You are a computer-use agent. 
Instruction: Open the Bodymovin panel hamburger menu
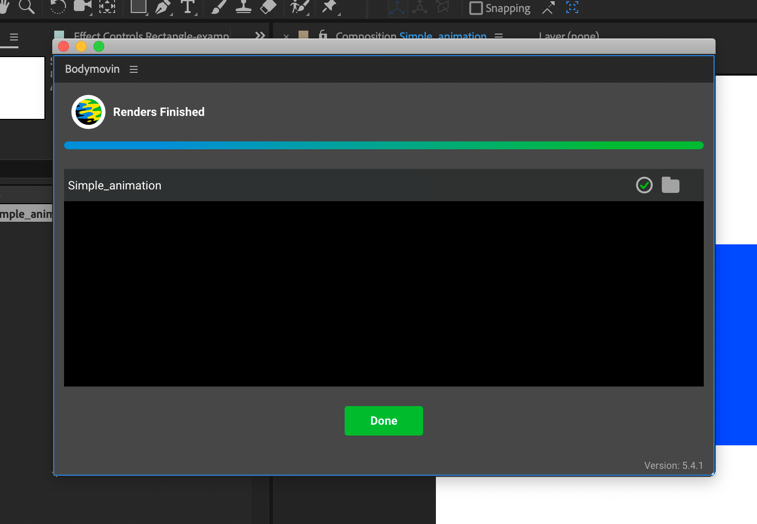click(x=133, y=70)
